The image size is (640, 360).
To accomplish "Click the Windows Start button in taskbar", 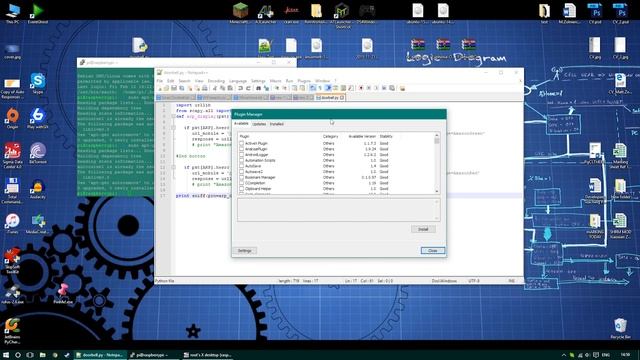I will (6, 355).
